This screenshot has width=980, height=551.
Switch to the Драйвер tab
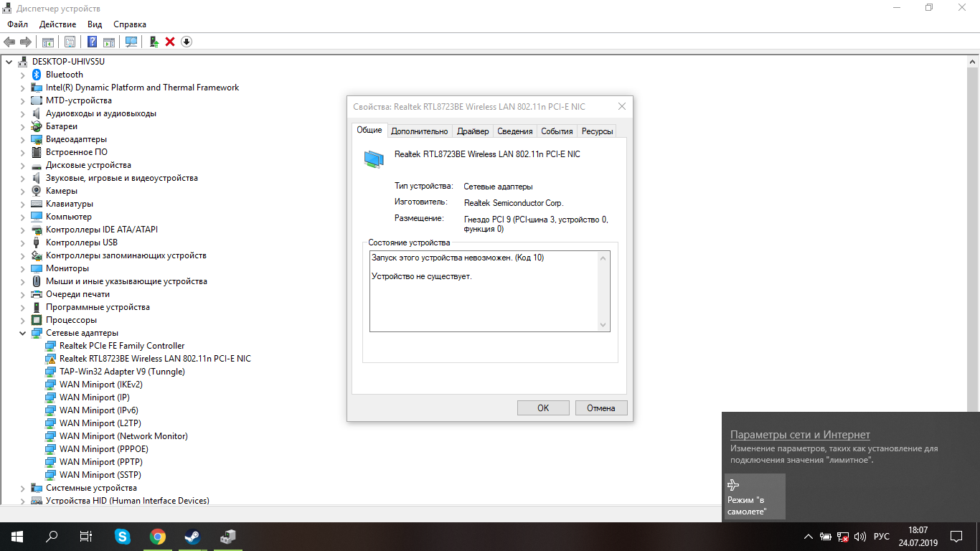[x=473, y=131]
